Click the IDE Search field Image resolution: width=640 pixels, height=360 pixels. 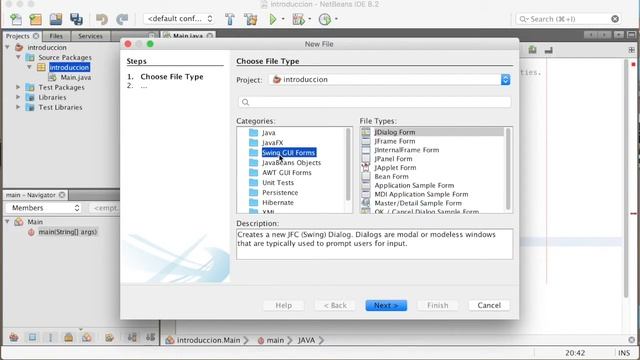pos(567,19)
